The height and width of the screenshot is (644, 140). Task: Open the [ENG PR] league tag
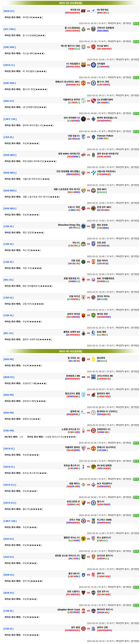coord(9,430)
